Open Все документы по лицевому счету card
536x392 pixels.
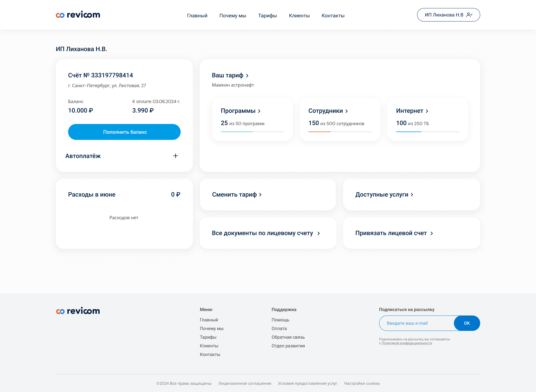point(268,233)
